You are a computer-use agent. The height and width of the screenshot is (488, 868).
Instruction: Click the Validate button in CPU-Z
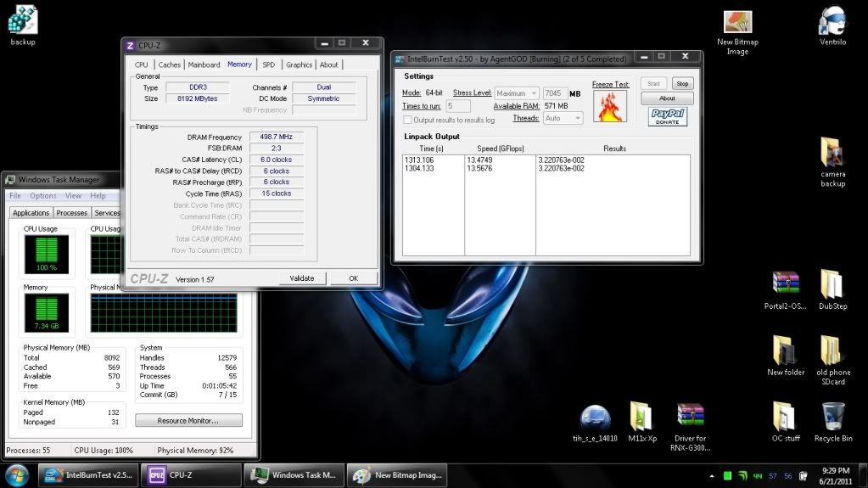point(302,278)
